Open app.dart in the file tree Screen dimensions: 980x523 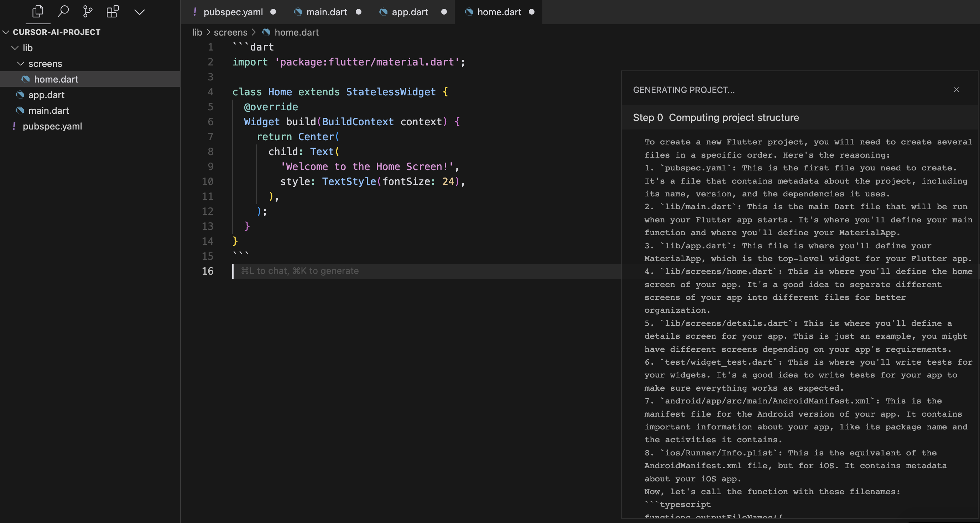(90, 95)
